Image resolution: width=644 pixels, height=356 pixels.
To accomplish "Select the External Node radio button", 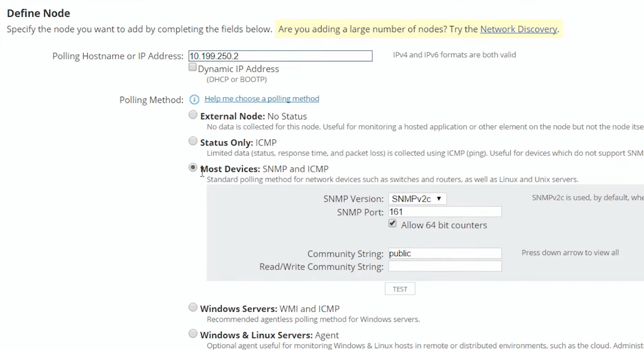I will [x=193, y=115].
